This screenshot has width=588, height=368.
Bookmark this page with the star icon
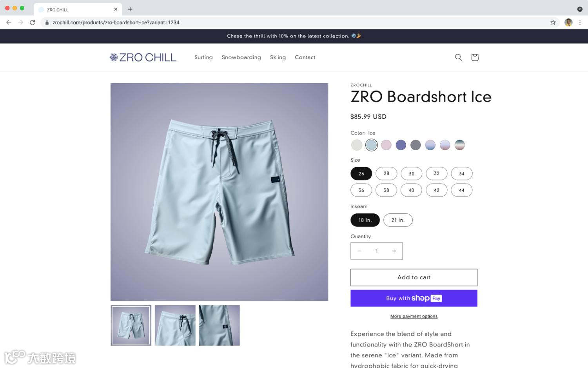click(x=553, y=22)
